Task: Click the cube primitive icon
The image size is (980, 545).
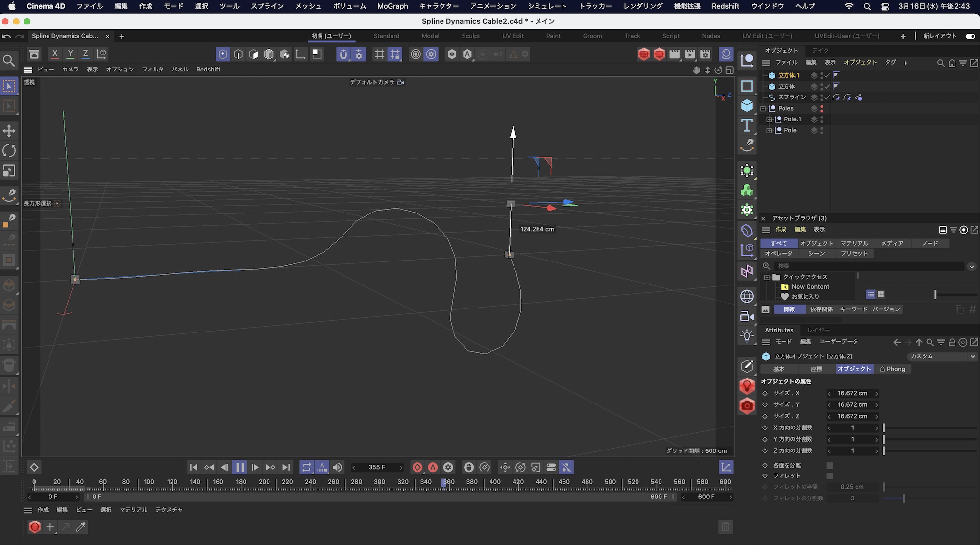Action: click(x=747, y=106)
